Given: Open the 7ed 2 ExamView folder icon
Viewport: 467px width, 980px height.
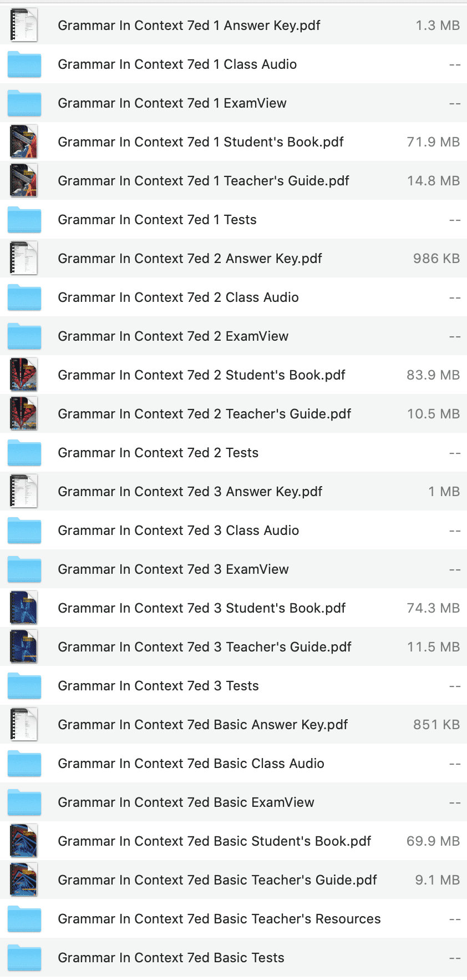Looking at the screenshot, I should point(24,336).
